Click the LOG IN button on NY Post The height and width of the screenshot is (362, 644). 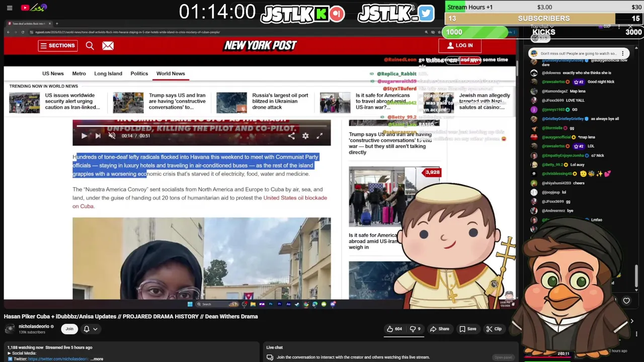coord(460,45)
